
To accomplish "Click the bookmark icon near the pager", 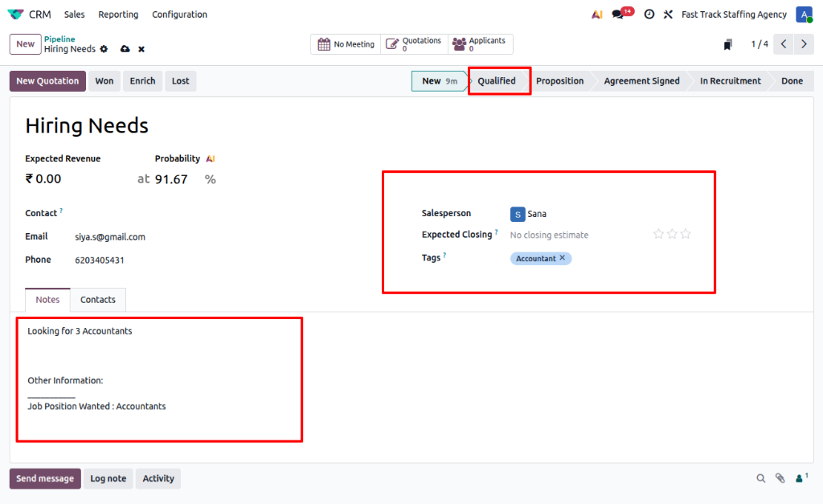I will pos(727,44).
